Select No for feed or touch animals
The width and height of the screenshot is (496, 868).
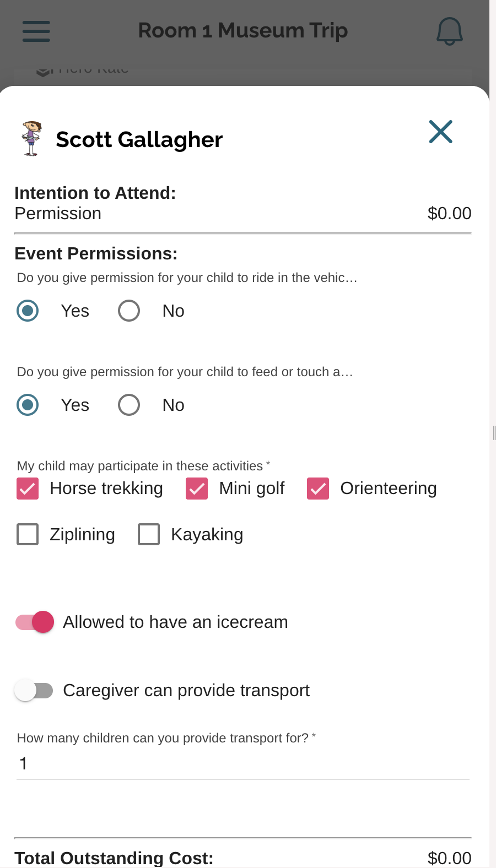click(x=129, y=405)
